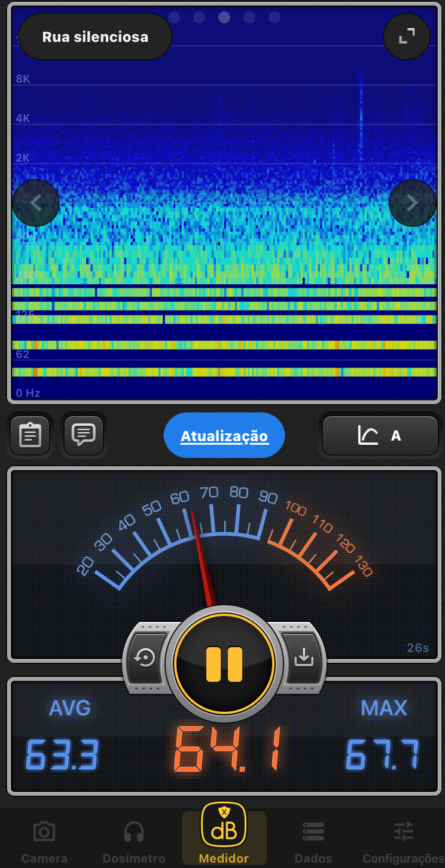The image size is (445, 868).
Task: Select the third page indicator dot
Action: click(x=224, y=17)
